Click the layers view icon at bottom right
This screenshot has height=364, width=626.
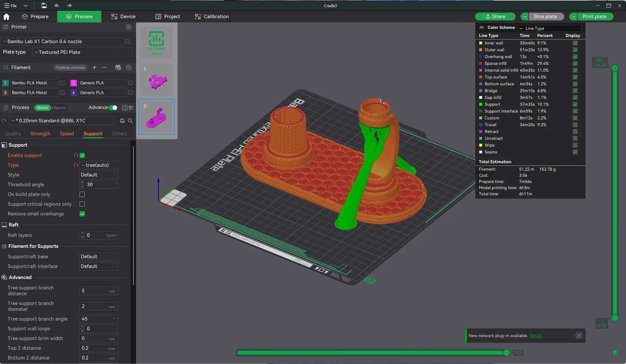pos(615,353)
